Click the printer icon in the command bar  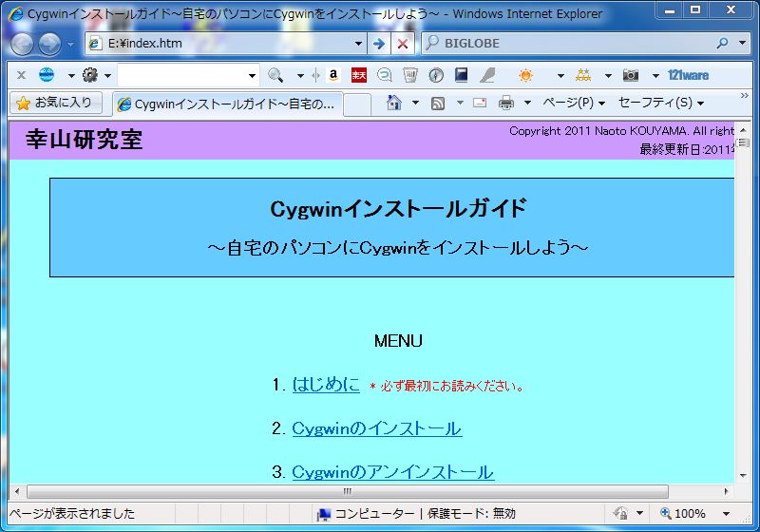506,103
